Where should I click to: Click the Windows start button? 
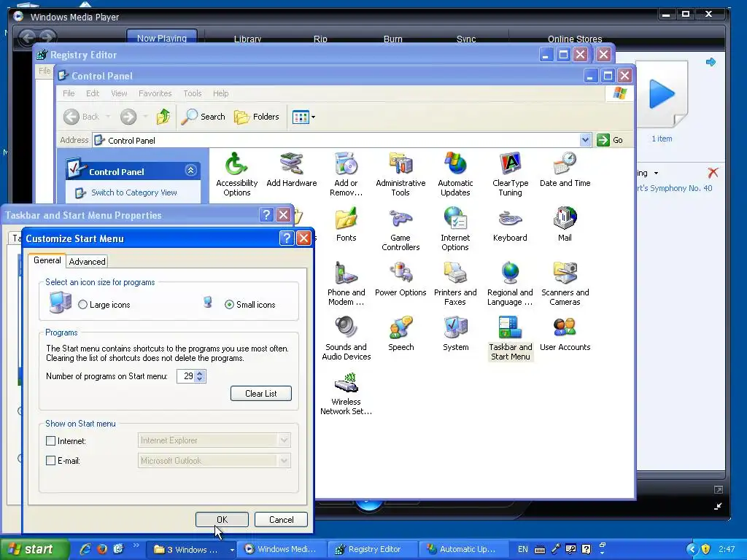[35, 550]
